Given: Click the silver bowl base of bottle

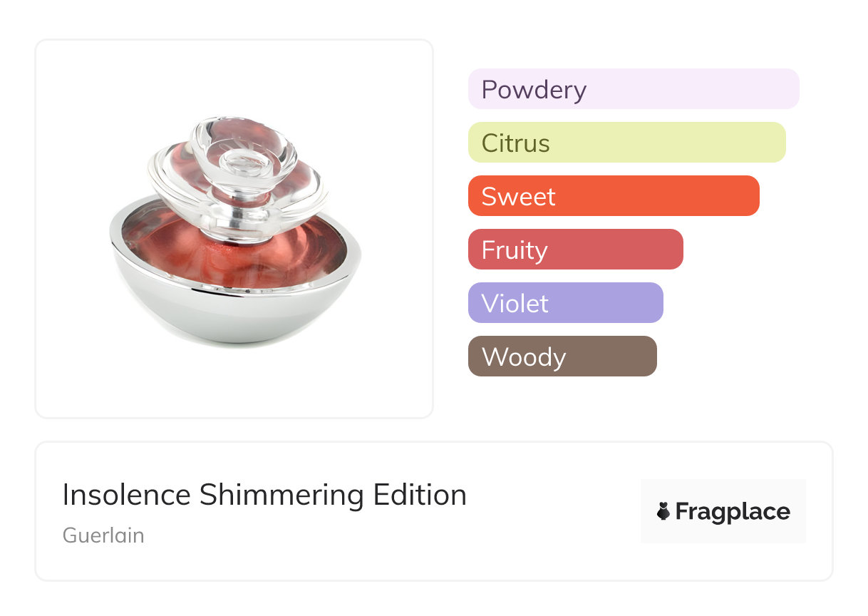Looking at the screenshot, I should tap(235, 314).
